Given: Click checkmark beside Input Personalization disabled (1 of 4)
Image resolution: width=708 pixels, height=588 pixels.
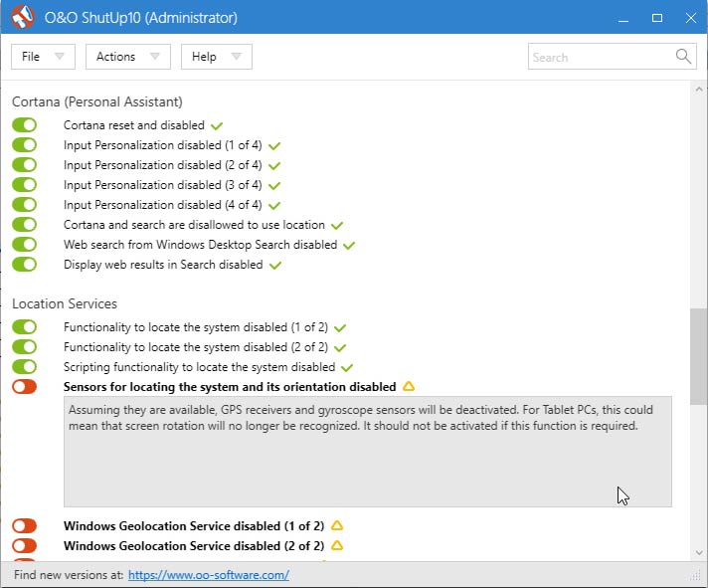Looking at the screenshot, I should tap(274, 145).
